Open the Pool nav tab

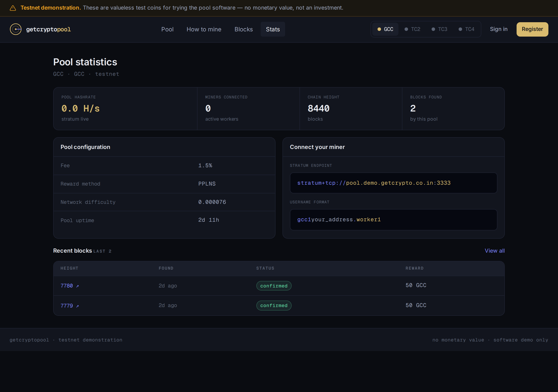click(x=167, y=29)
